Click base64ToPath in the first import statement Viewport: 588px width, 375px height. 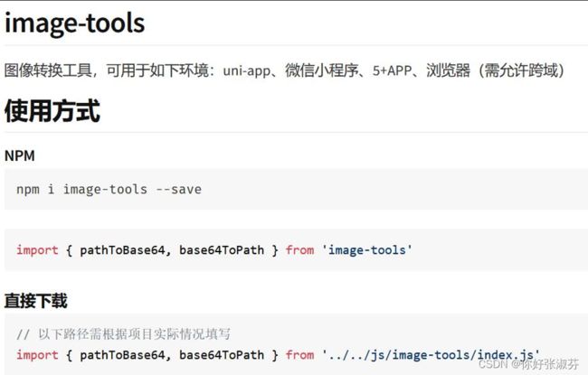222,250
